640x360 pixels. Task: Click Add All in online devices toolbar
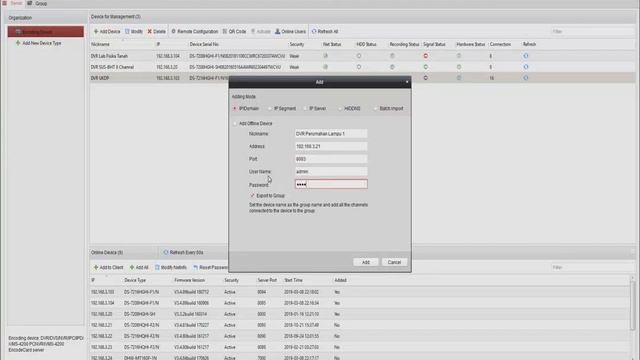pyautogui.click(x=139, y=267)
